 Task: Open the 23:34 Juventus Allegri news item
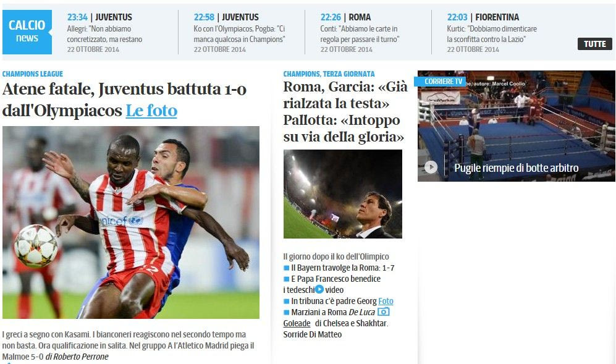pyautogui.click(x=105, y=33)
